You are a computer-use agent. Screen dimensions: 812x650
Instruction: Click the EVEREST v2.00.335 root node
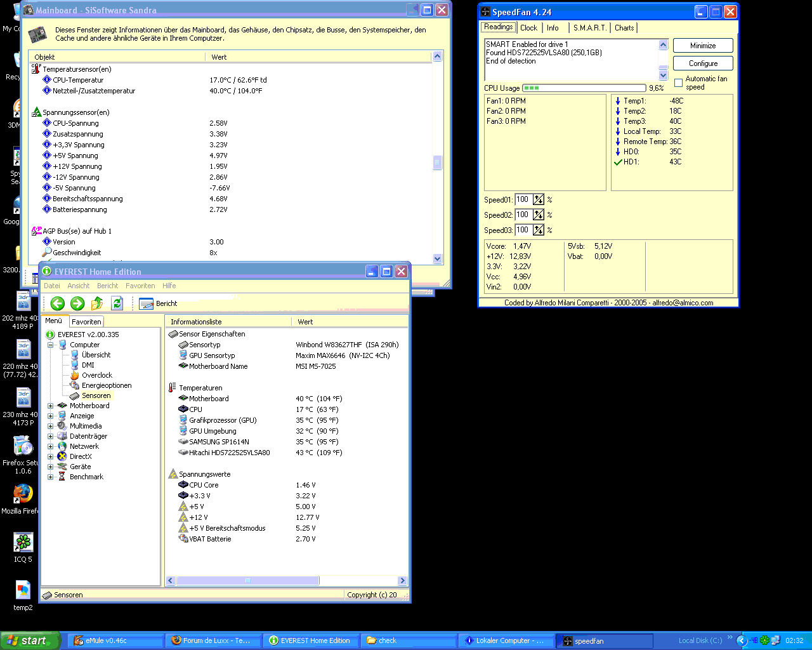coord(88,335)
